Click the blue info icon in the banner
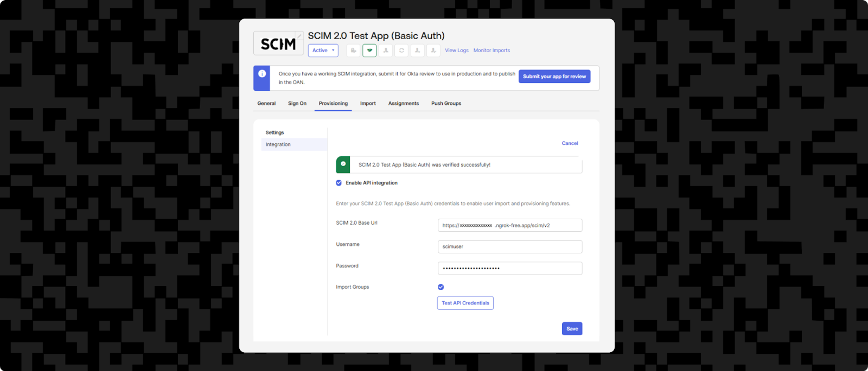868x371 pixels. tap(262, 73)
